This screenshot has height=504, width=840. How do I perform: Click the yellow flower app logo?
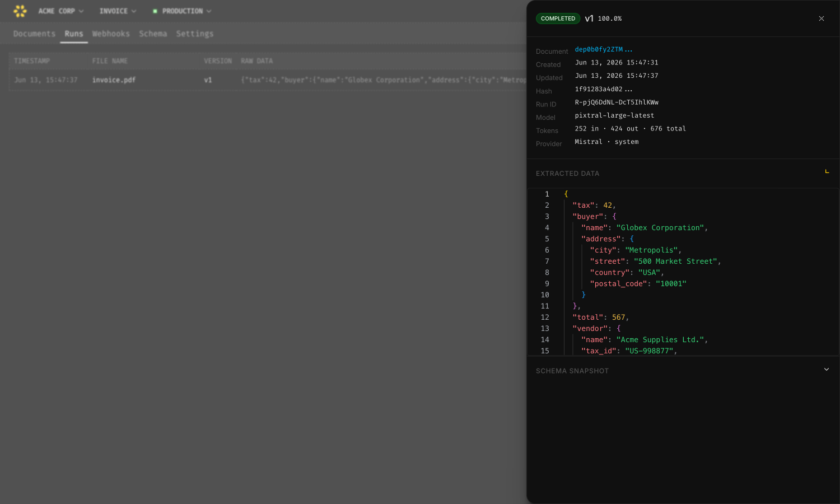pyautogui.click(x=20, y=11)
